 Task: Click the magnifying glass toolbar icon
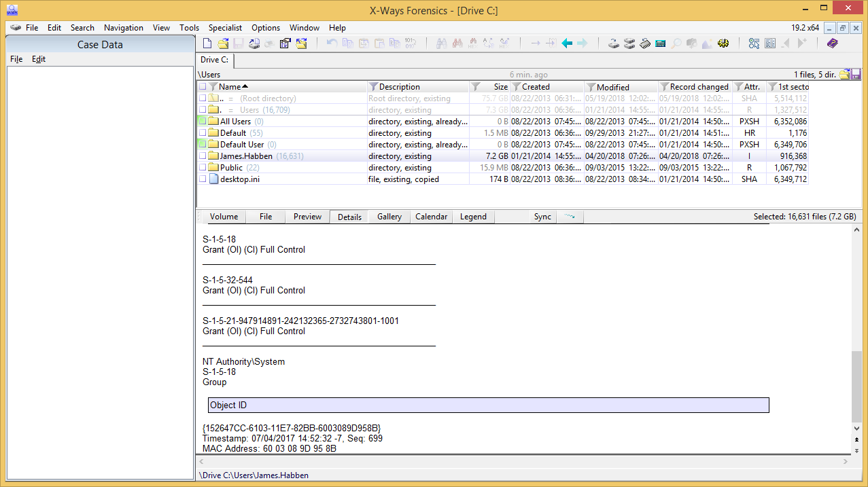676,43
